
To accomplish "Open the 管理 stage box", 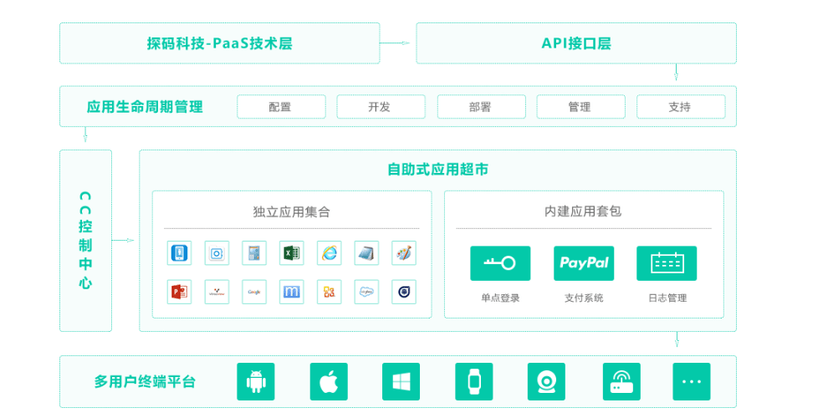I will pos(581,107).
